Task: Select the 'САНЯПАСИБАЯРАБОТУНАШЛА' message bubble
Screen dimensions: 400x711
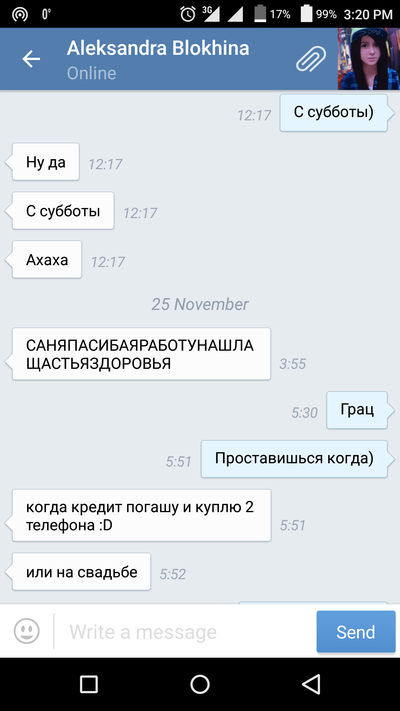Action: pos(141,354)
